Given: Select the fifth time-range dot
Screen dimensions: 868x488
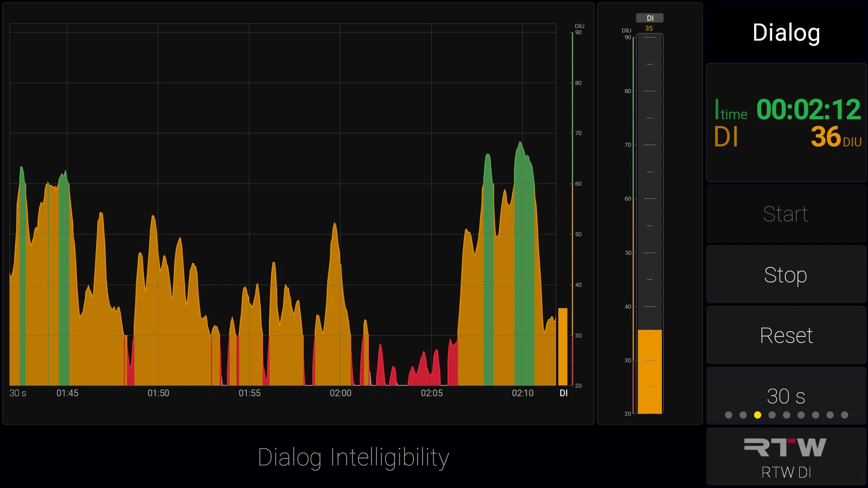Looking at the screenshot, I should pyautogui.click(x=787, y=415).
